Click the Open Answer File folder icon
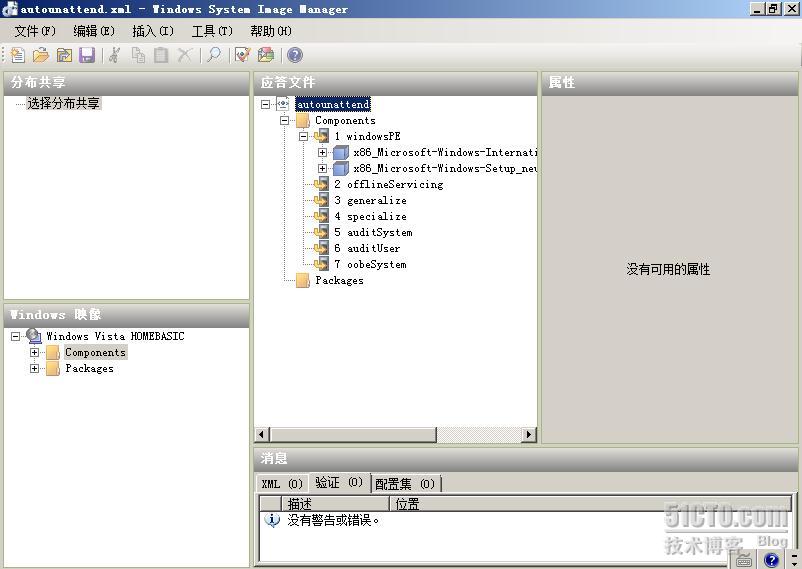Screen dimensions: 802x569 coord(41,55)
